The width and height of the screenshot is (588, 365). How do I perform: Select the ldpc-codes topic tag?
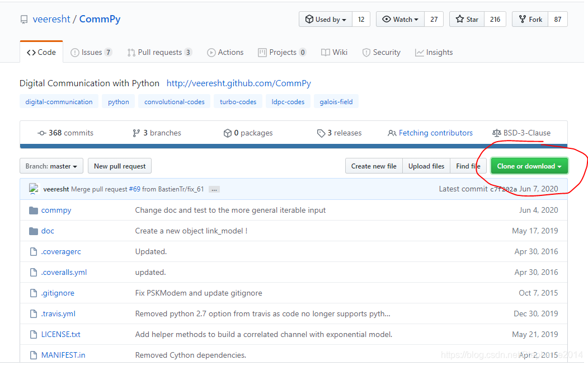tap(288, 102)
